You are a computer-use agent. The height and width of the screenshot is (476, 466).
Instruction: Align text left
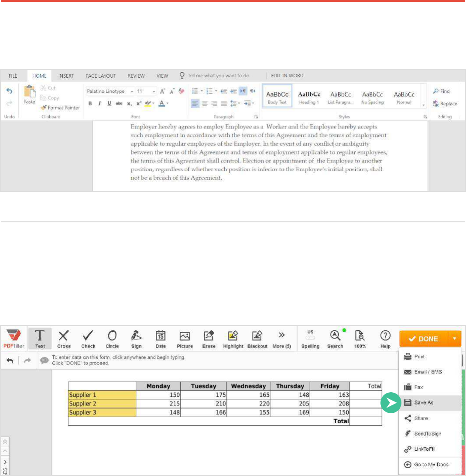click(x=195, y=103)
